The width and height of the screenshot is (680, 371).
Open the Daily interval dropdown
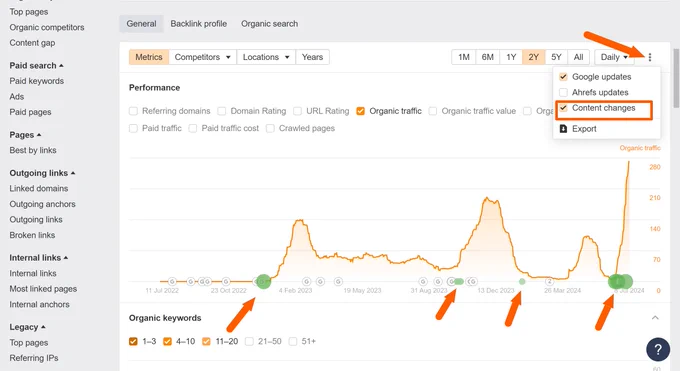coord(615,57)
